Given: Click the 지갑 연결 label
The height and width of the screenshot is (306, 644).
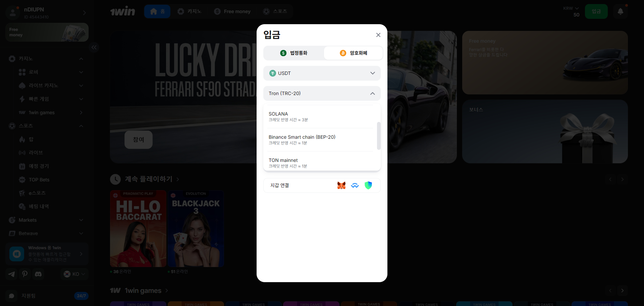Looking at the screenshot, I should pyautogui.click(x=280, y=185).
